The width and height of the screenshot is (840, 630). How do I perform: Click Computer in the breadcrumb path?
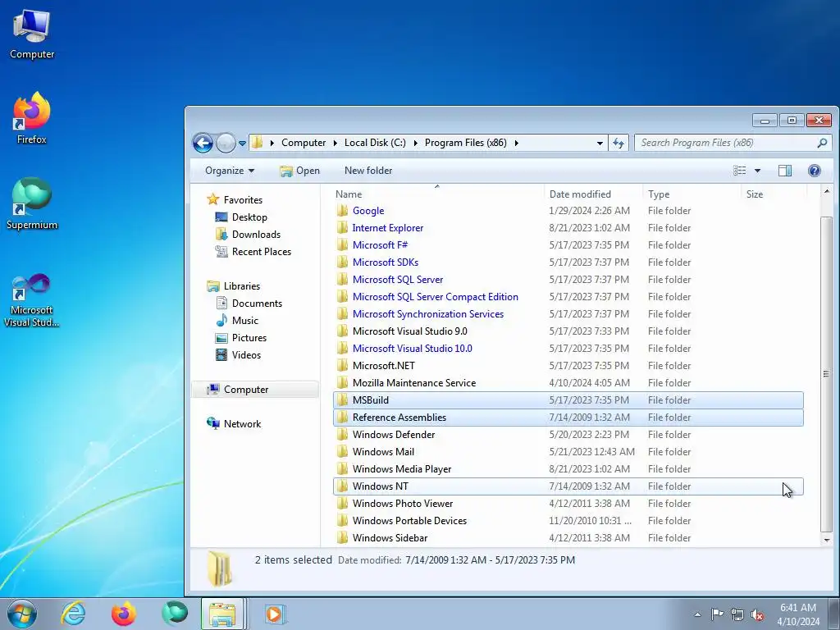[304, 143]
